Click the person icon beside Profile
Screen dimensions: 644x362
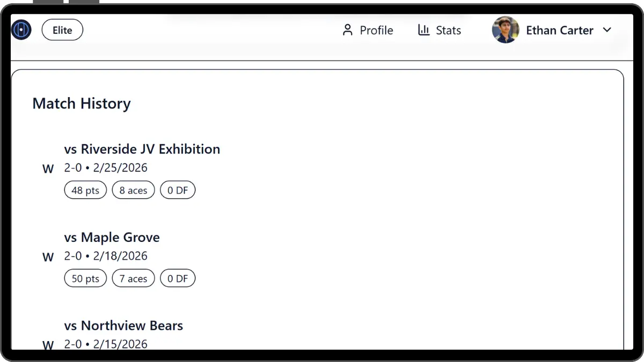(348, 30)
